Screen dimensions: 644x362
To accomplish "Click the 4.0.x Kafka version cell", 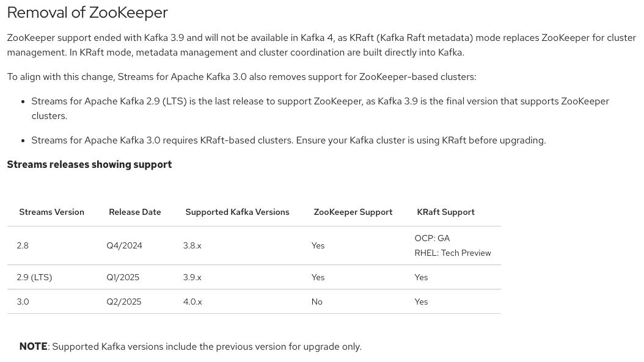I will [192, 302].
